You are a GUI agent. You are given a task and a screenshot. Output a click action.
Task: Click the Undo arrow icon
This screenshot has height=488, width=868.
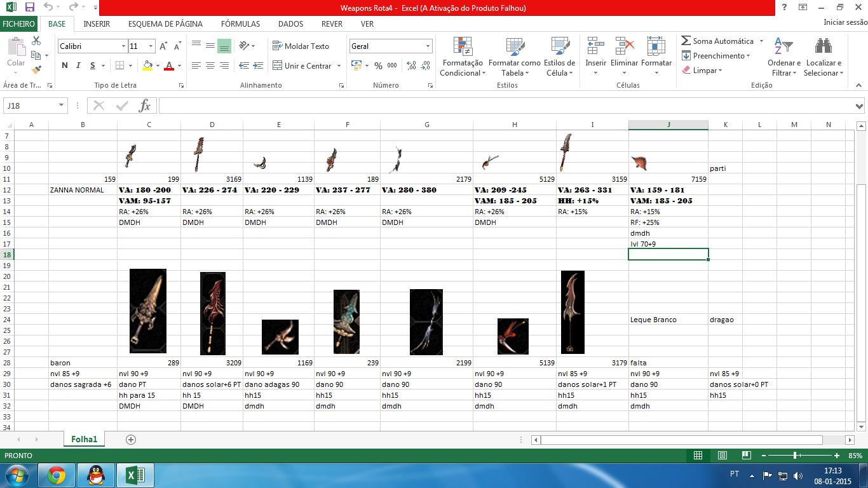[x=48, y=8]
